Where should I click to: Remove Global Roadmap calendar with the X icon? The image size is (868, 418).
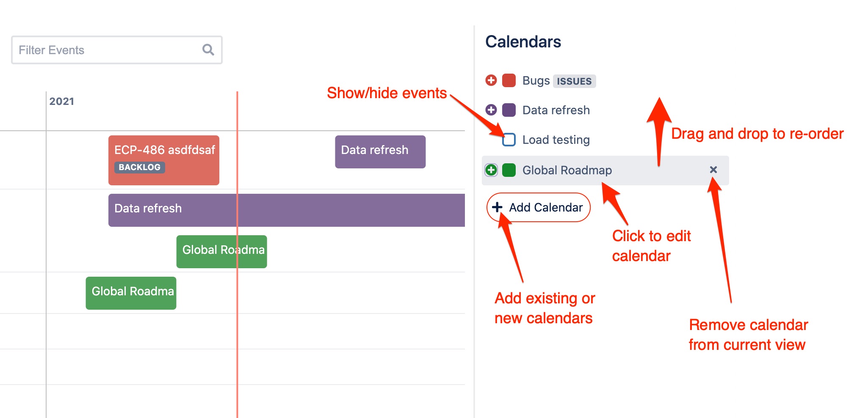[x=713, y=170]
